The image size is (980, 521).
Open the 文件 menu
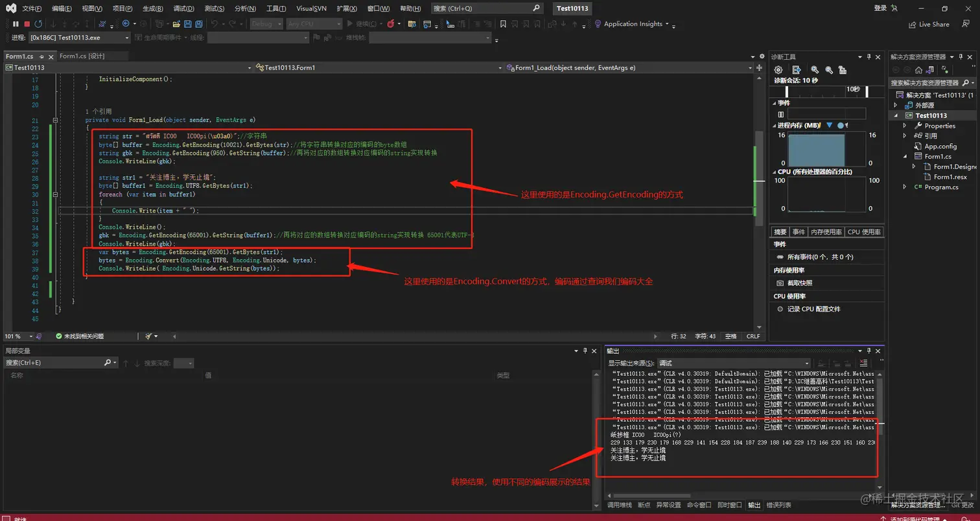click(32, 8)
